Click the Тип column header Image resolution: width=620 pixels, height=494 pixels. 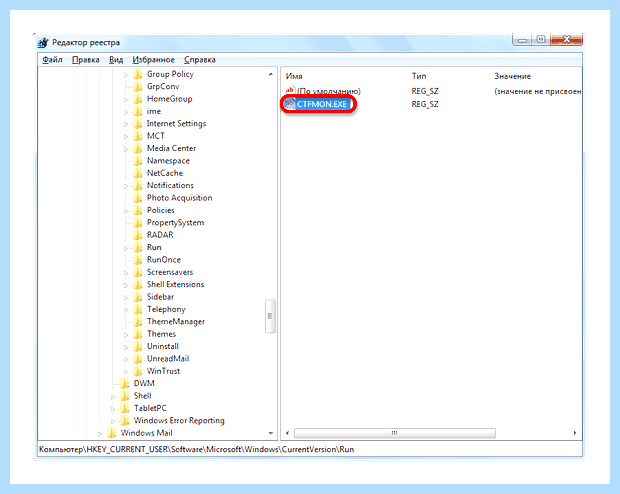(419, 76)
